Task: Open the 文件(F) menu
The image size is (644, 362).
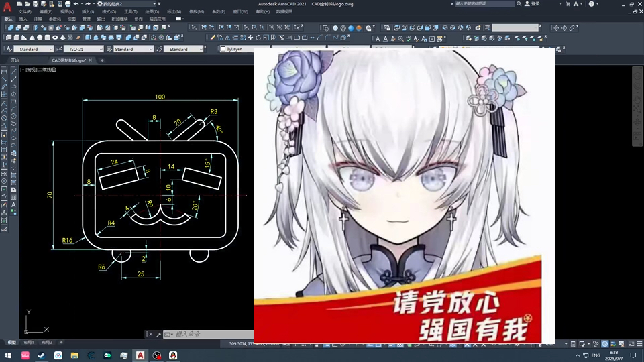Action: [x=25, y=12]
